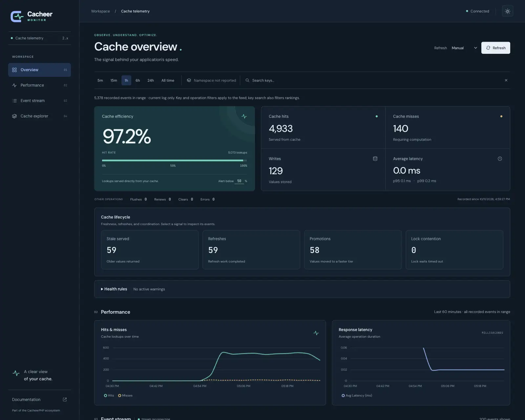Click the clock icon on Average latency card
Image resolution: width=525 pixels, height=420 pixels.
point(500,159)
